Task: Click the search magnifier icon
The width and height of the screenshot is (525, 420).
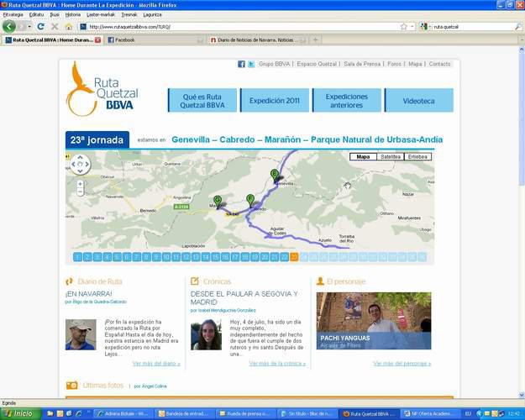Action: coord(518,26)
